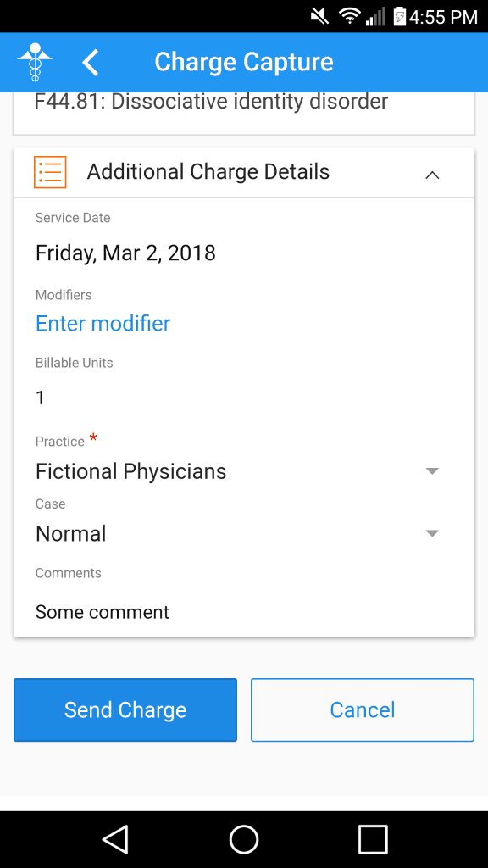488x868 pixels.
Task: Tap the Additional Charge Details header title
Action: (208, 172)
